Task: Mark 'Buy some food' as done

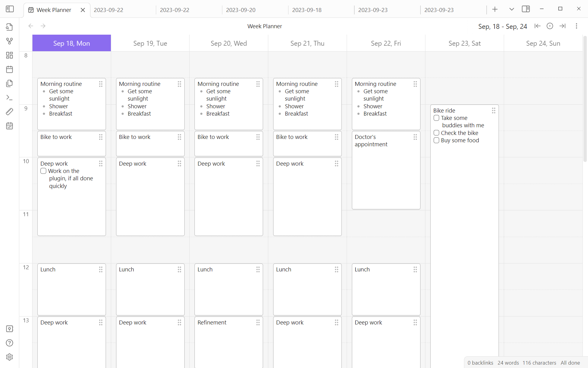Action: pyautogui.click(x=436, y=140)
